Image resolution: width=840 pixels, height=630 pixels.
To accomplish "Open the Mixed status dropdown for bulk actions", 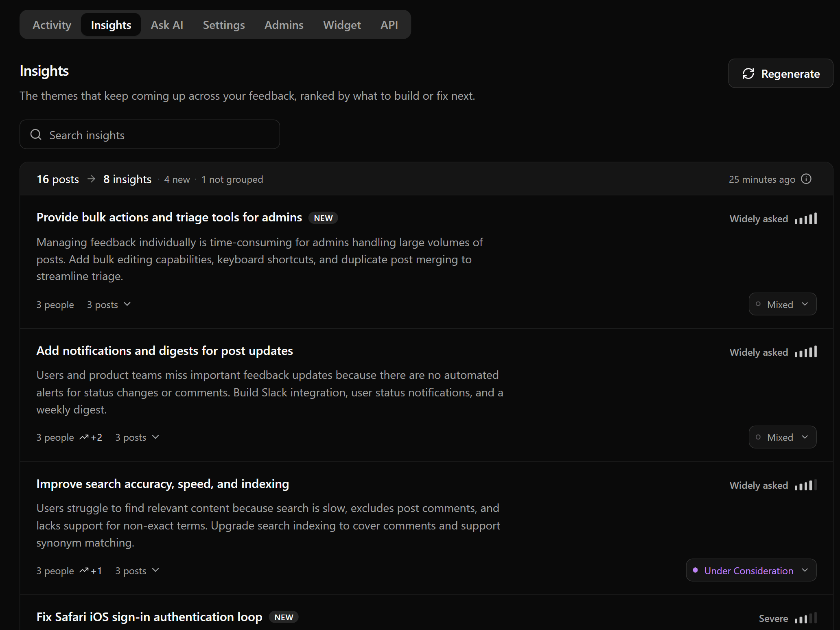I will click(782, 304).
